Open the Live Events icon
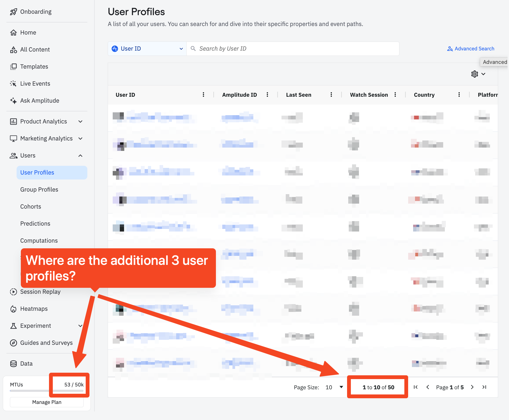The width and height of the screenshot is (509, 420). click(x=13, y=83)
